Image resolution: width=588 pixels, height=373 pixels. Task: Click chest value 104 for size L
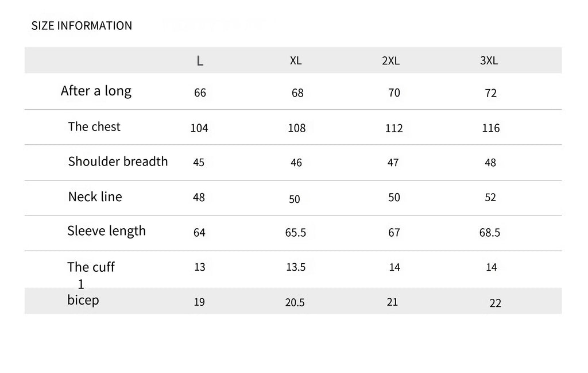point(199,128)
